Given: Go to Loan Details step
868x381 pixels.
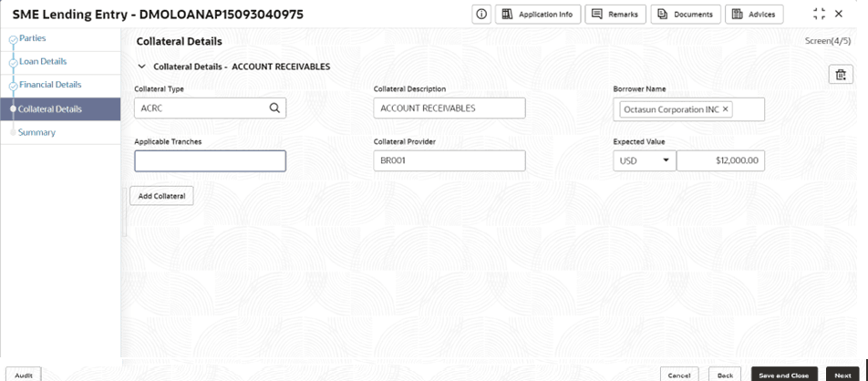Looking at the screenshot, I should coord(42,62).
